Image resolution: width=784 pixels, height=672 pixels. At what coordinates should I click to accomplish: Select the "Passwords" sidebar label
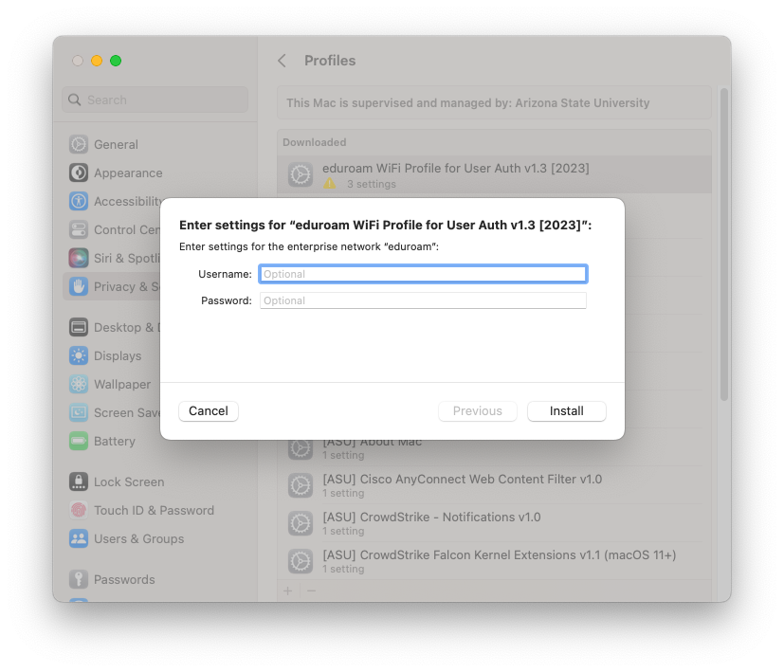(x=124, y=579)
